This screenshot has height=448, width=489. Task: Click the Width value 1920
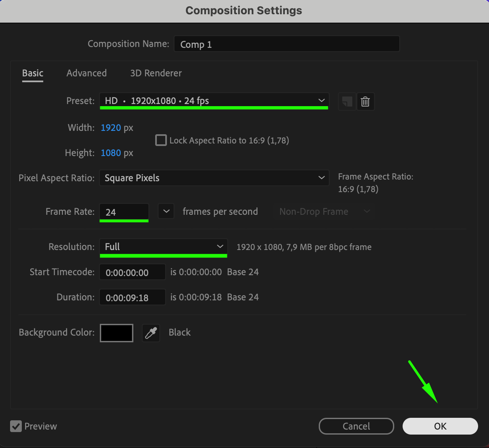point(111,128)
